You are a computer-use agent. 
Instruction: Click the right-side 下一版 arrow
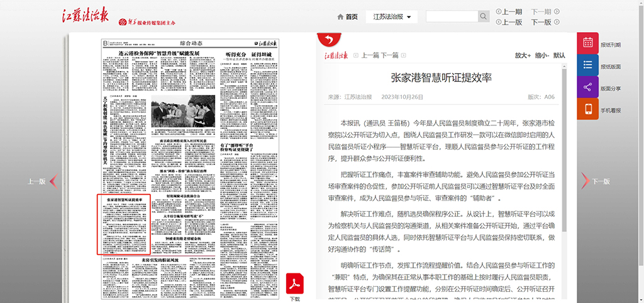594,181
